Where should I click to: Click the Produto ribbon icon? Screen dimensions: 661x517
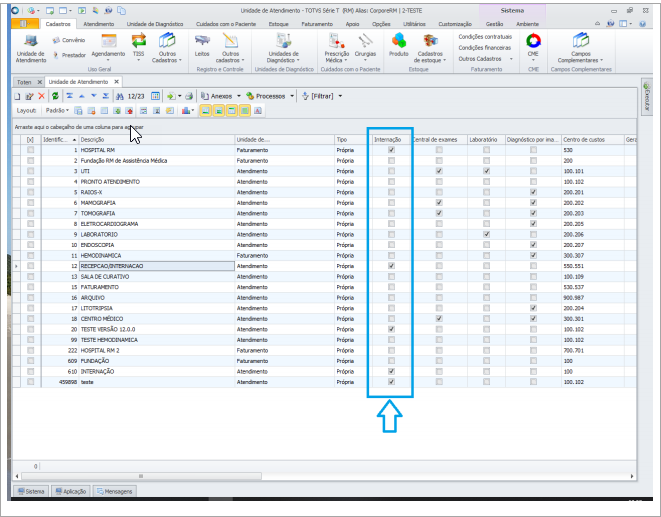click(x=399, y=46)
